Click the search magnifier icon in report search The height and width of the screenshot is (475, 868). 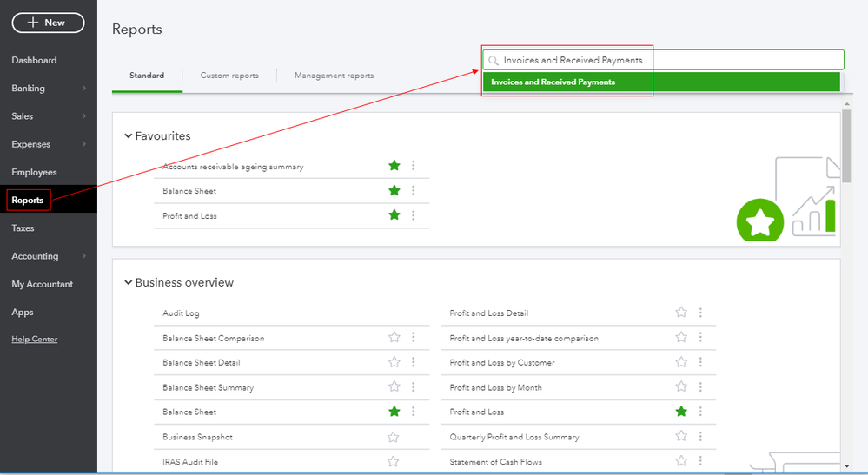(494, 61)
